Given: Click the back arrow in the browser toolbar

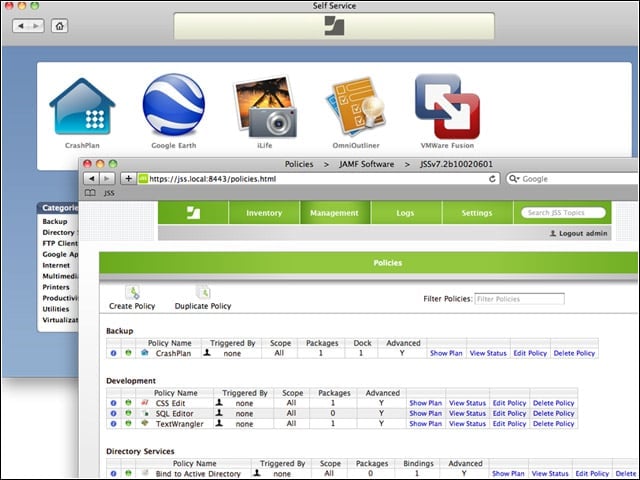Looking at the screenshot, I should click(x=91, y=178).
